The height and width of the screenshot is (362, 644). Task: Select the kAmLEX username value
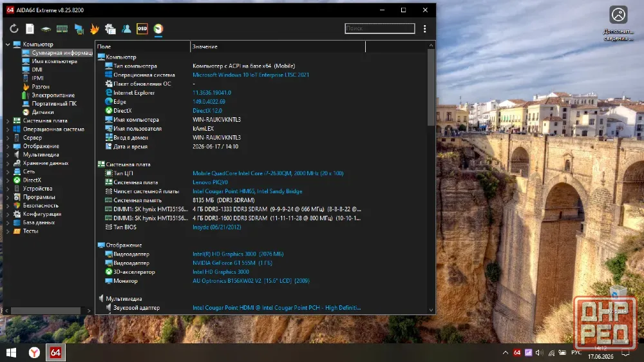coord(203,129)
